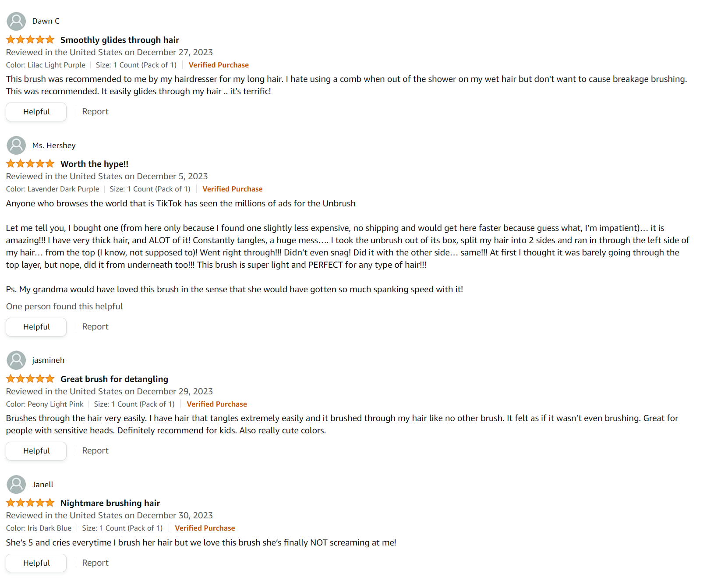728x581 pixels.
Task: Click star rating on Great brush for detangling
Action: [30, 379]
